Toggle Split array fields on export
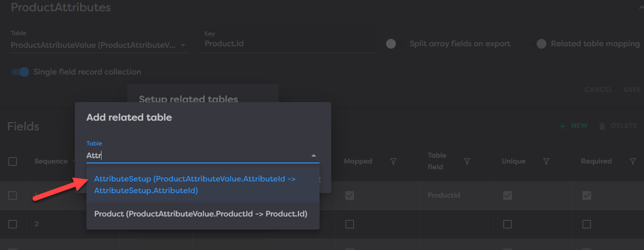 tap(391, 44)
